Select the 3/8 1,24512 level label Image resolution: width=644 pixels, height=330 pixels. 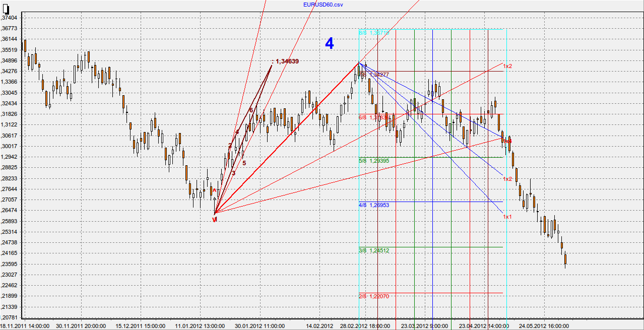(x=373, y=250)
